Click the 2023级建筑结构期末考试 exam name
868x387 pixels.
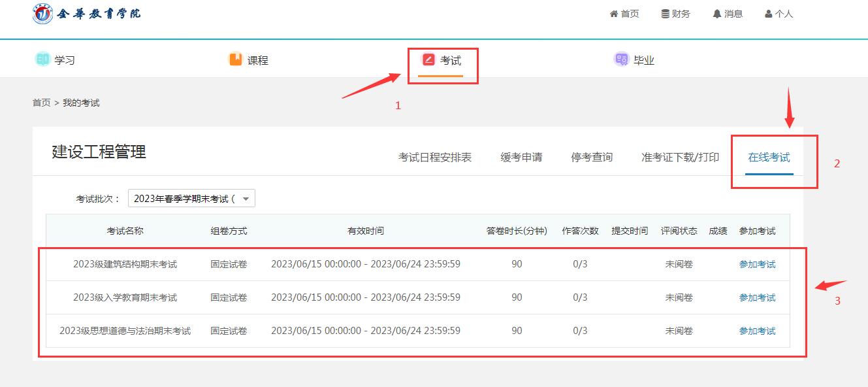(125, 264)
